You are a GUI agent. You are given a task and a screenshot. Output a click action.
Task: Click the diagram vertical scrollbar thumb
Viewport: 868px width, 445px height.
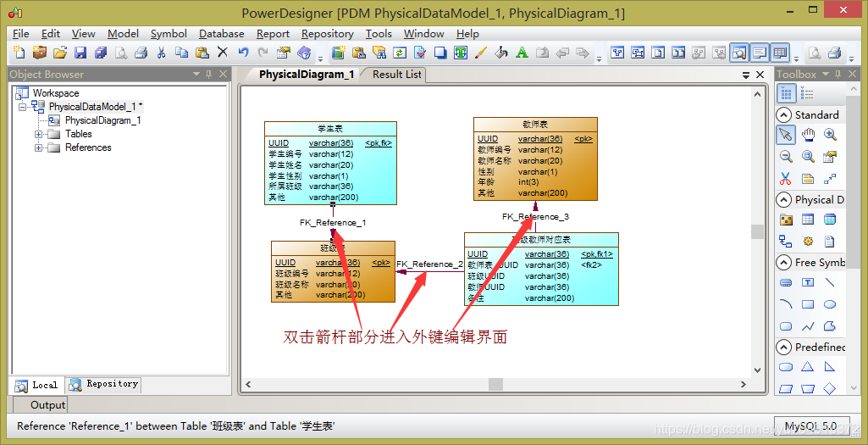coord(757,231)
